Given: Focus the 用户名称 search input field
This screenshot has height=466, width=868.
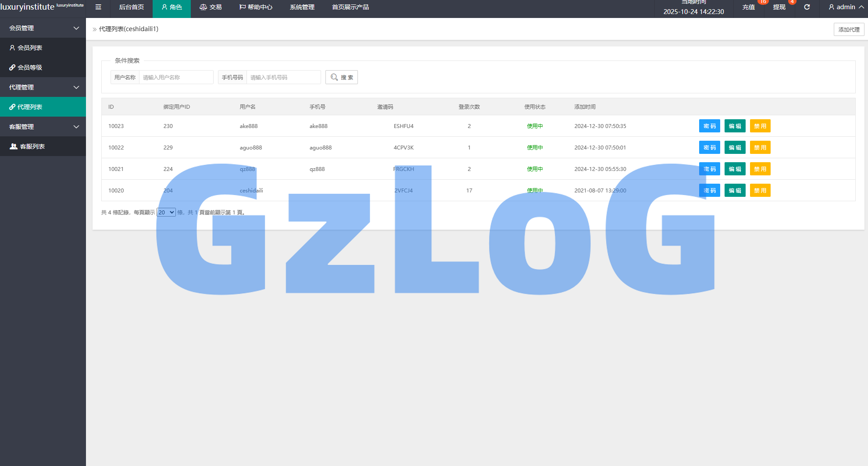Looking at the screenshot, I should pos(176,77).
